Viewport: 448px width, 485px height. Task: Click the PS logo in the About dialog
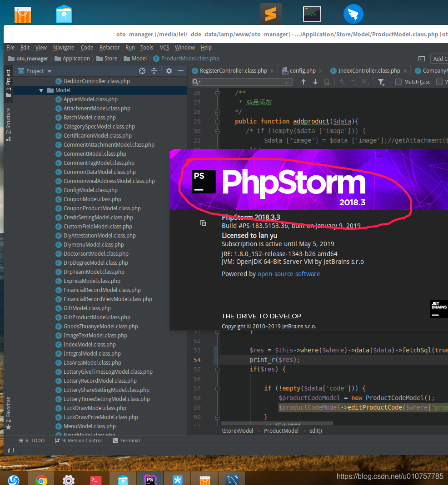pyautogui.click(x=204, y=182)
